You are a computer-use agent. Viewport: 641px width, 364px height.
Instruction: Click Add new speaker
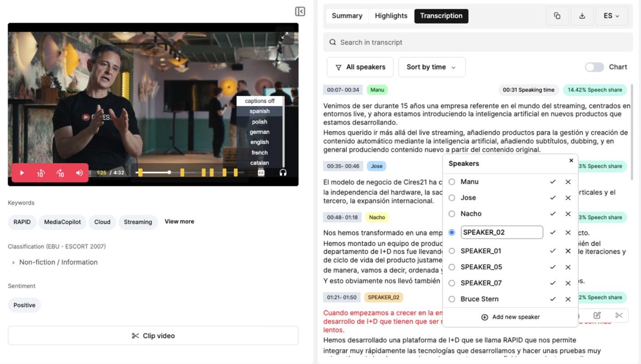pyautogui.click(x=510, y=317)
